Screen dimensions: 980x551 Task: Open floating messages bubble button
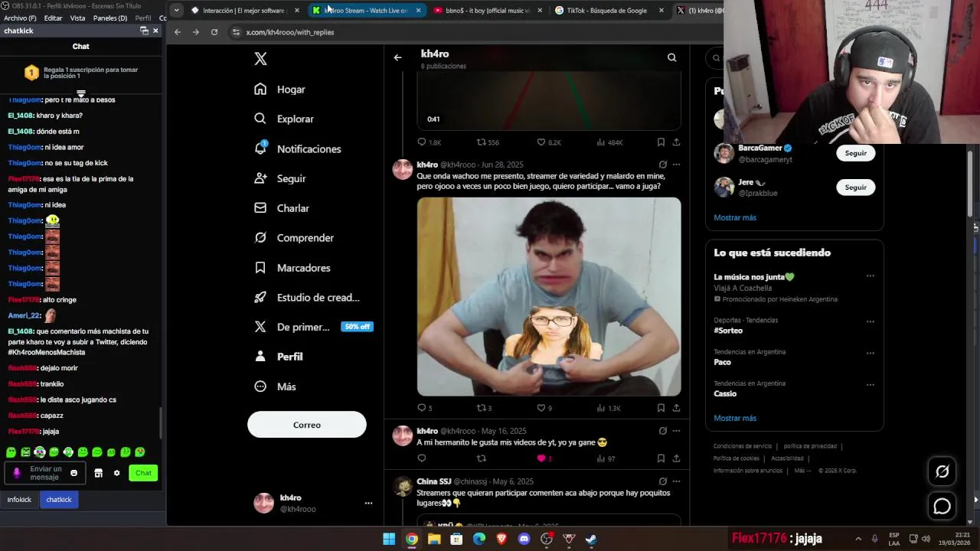pos(942,506)
